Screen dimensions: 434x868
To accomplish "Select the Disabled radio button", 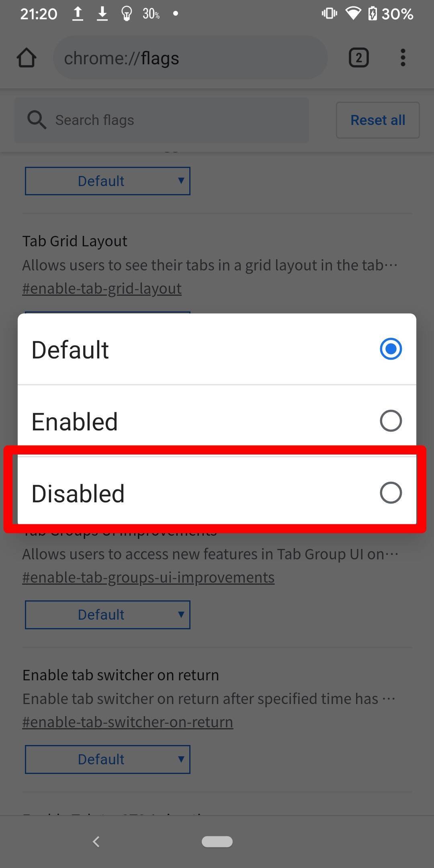I will coord(391,493).
